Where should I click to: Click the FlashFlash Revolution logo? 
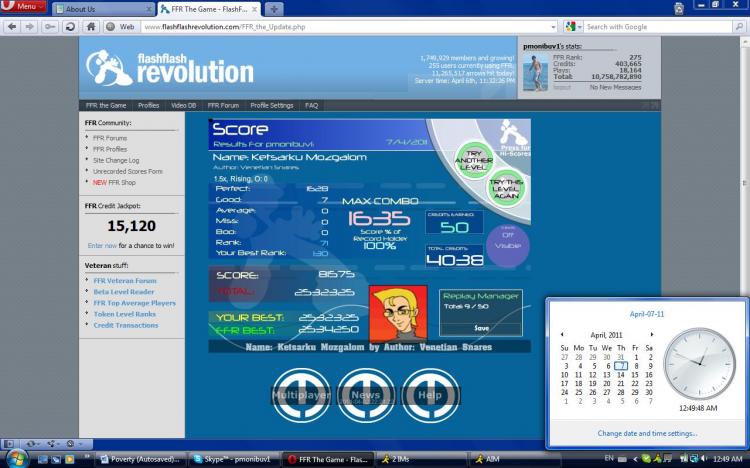170,68
